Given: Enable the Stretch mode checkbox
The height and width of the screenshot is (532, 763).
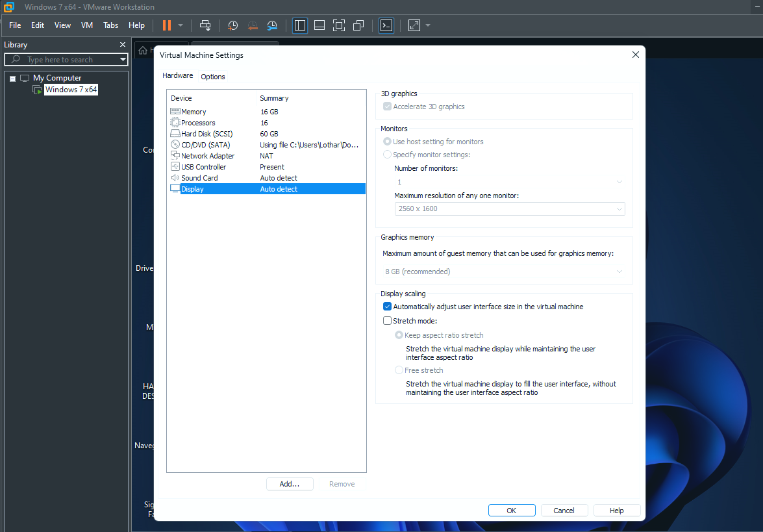Looking at the screenshot, I should [x=387, y=321].
